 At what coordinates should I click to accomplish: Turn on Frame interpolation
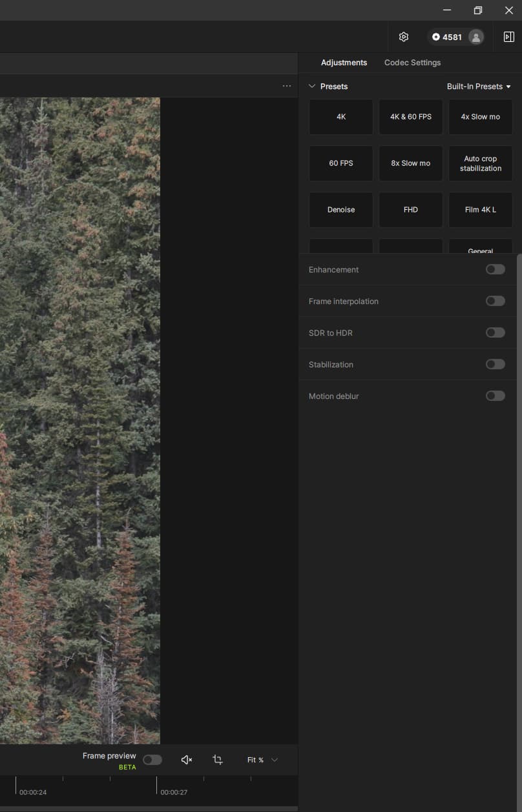pyautogui.click(x=495, y=301)
